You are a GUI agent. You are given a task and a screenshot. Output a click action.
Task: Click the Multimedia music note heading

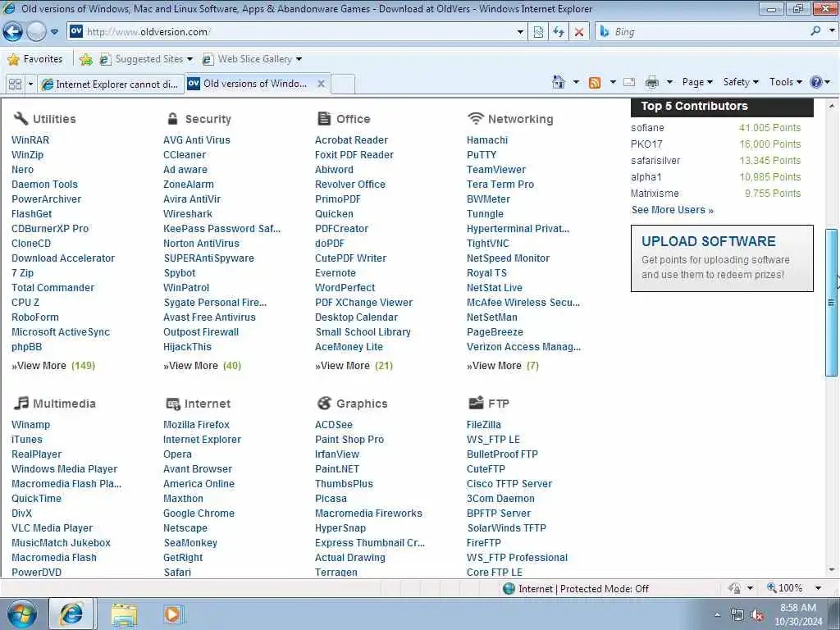coord(54,403)
